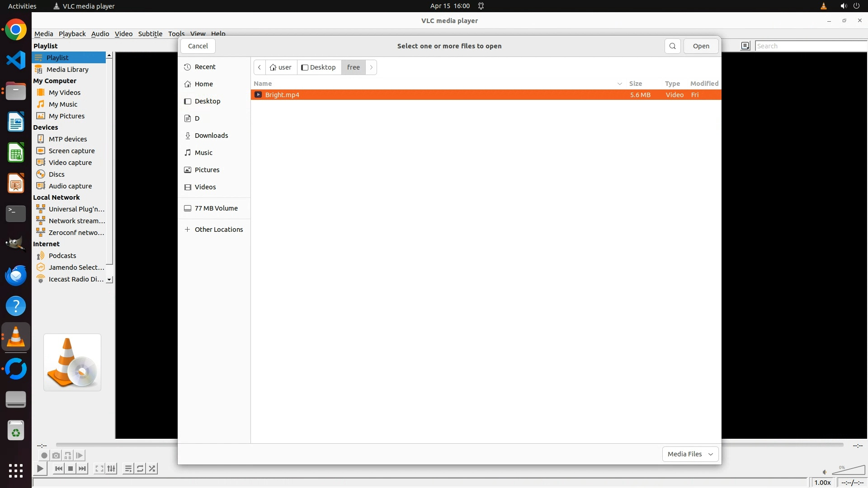Open Screen capture device in sidebar
This screenshot has height=488, width=868.
click(71, 151)
